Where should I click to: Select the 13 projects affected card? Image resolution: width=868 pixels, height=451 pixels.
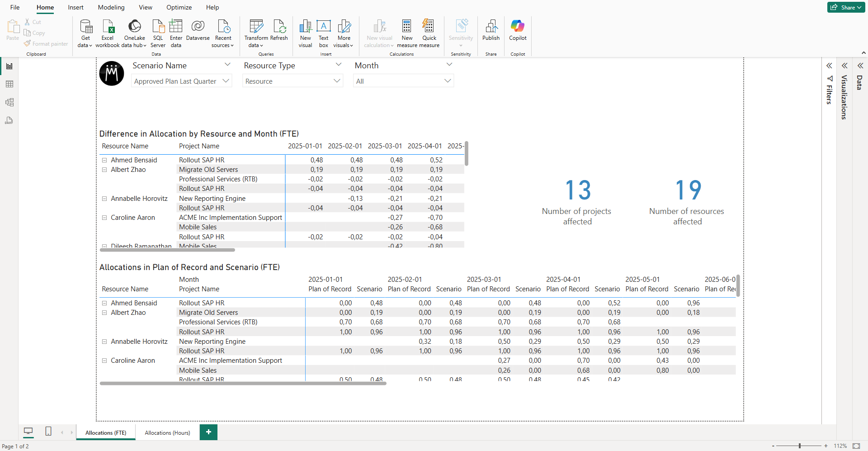577,201
